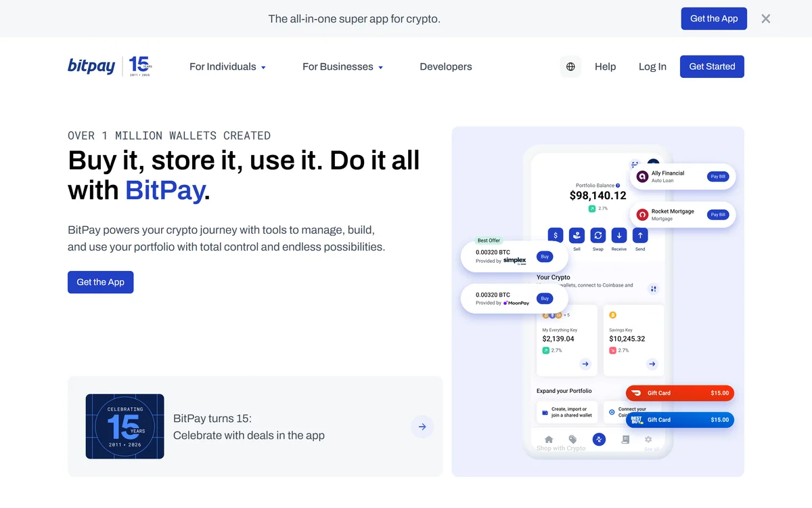This screenshot has width=812, height=508.
Task: Click the 15 years anniversary badge in header
Action: pos(140,66)
